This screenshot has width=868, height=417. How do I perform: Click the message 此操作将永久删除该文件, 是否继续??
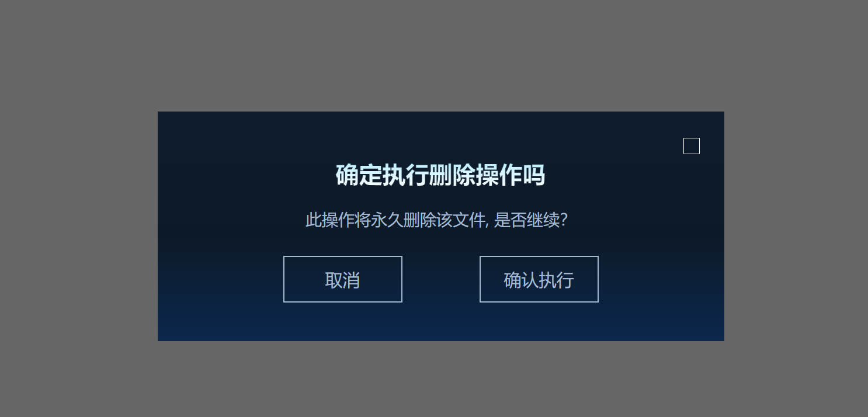437,220
